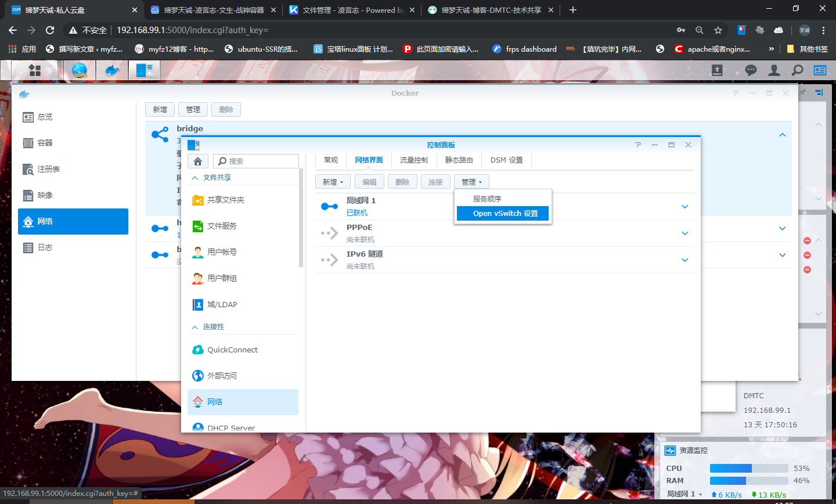Image resolution: width=836 pixels, height=504 pixels.
Task: Open the Docker 注册表 panel
Action: coord(73,168)
